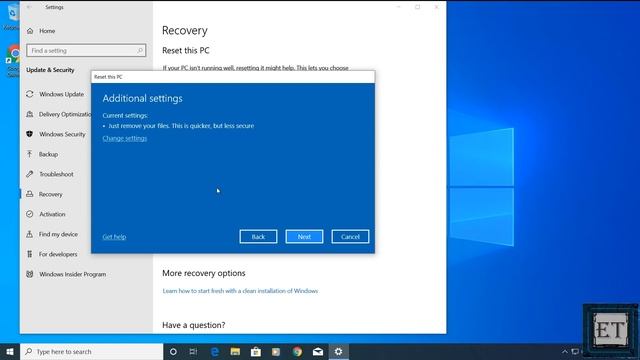
Task: Open the Google Chrome desktop shortcut
Action: (13, 60)
